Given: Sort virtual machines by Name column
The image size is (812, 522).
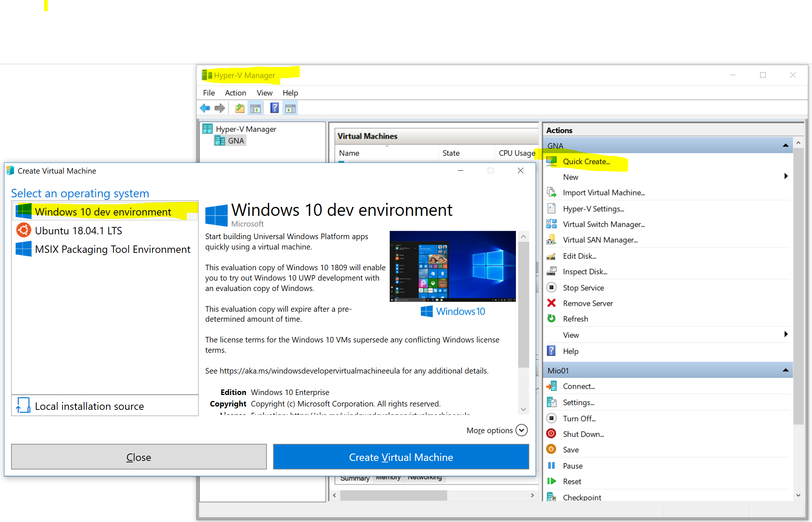Looking at the screenshot, I should pyautogui.click(x=387, y=153).
